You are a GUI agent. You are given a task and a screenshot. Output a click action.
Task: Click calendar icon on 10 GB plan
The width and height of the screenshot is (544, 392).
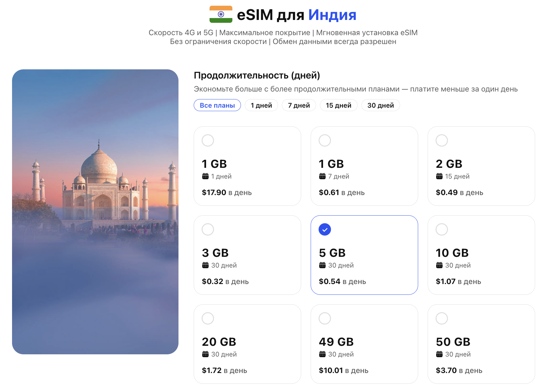tap(439, 265)
